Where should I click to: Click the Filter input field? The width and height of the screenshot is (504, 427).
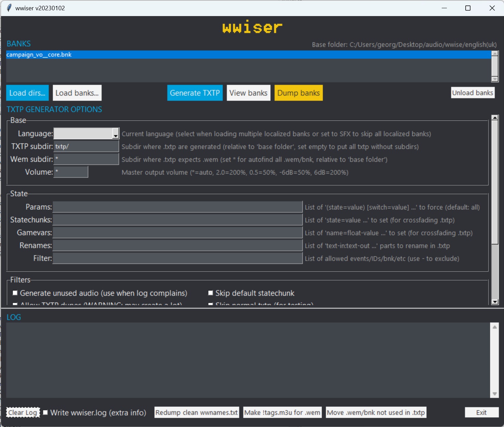click(178, 258)
